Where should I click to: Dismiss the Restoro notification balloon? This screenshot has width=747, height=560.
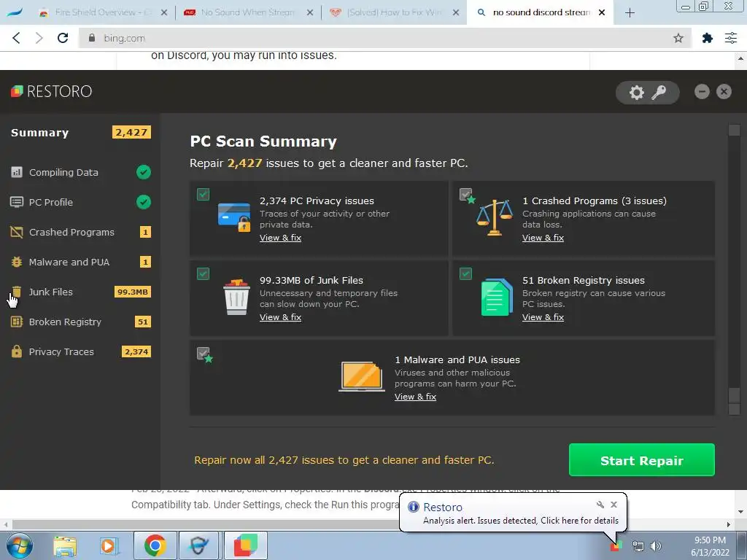614,505
